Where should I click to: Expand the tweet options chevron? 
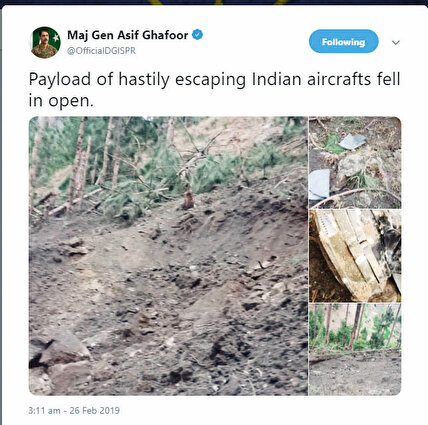396,43
